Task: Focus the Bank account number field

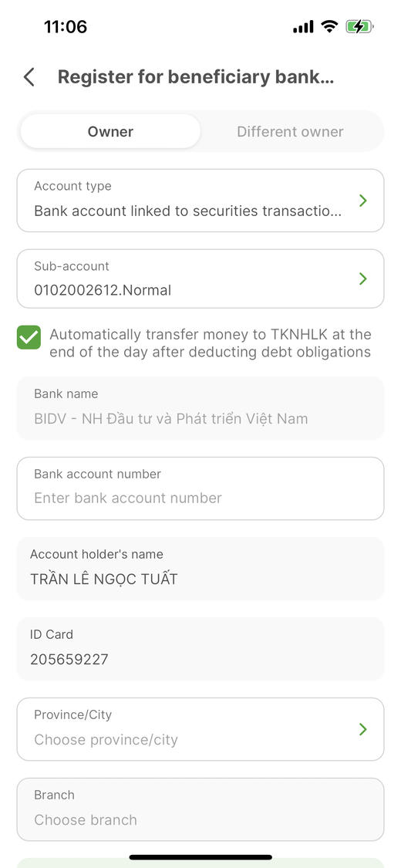Action: pos(200,488)
